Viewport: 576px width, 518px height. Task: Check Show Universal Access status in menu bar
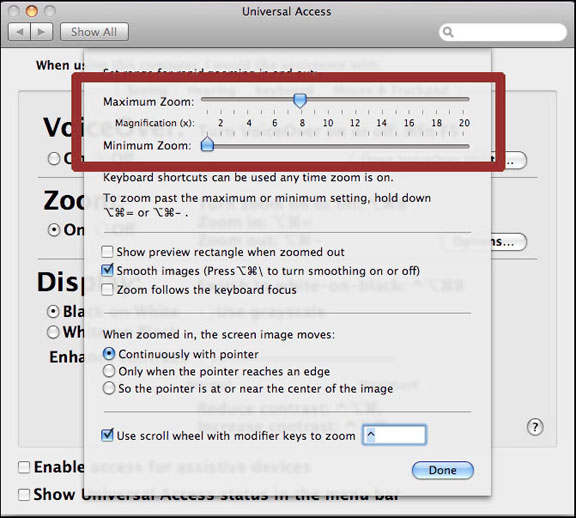tap(24, 494)
